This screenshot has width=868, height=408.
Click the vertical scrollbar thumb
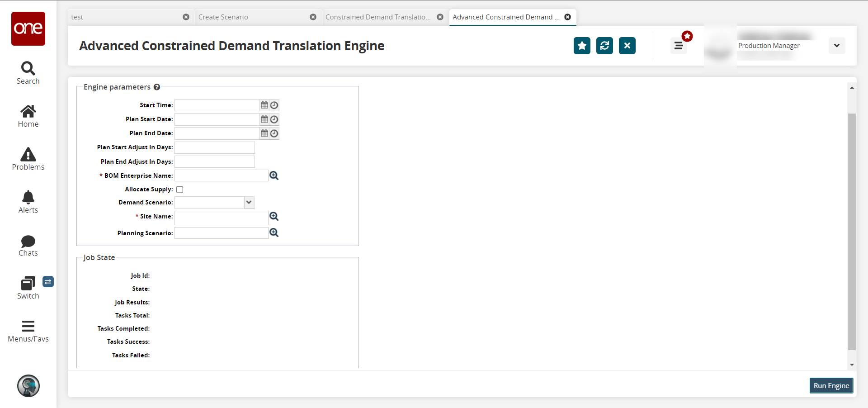(x=852, y=232)
